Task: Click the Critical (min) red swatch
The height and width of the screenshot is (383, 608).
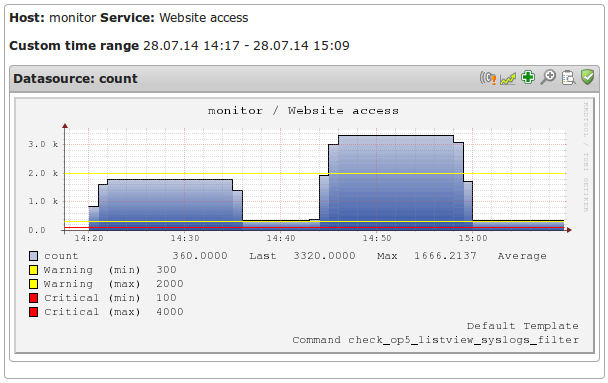Action: click(x=33, y=298)
